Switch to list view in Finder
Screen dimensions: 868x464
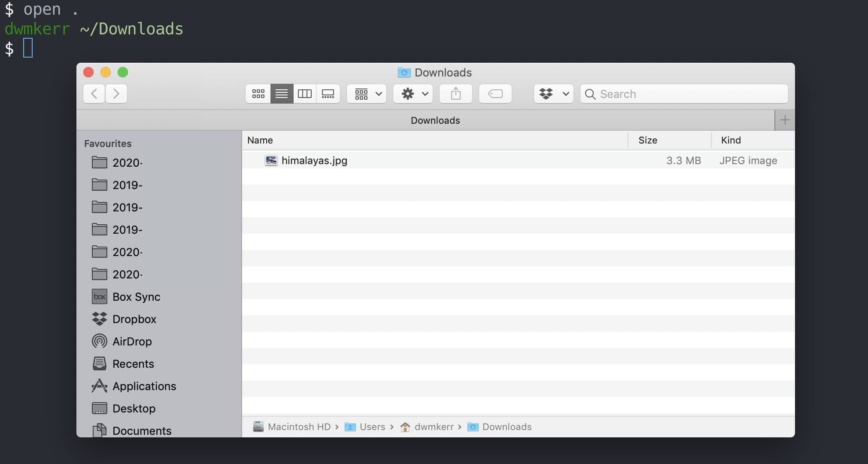pos(282,94)
